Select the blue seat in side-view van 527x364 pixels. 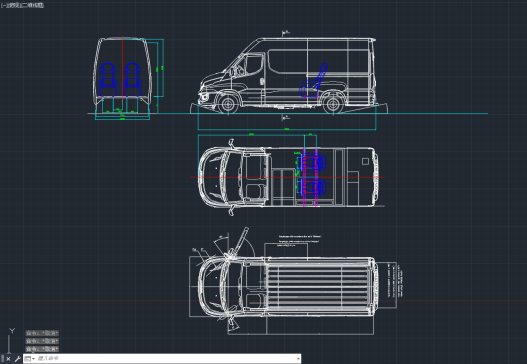pyautogui.click(x=313, y=81)
